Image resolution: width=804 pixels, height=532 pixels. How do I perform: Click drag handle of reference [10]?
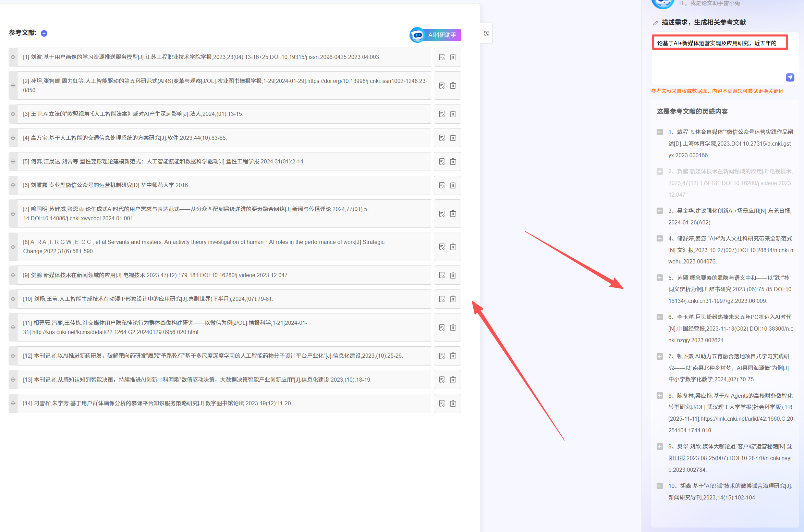[x=13, y=299]
